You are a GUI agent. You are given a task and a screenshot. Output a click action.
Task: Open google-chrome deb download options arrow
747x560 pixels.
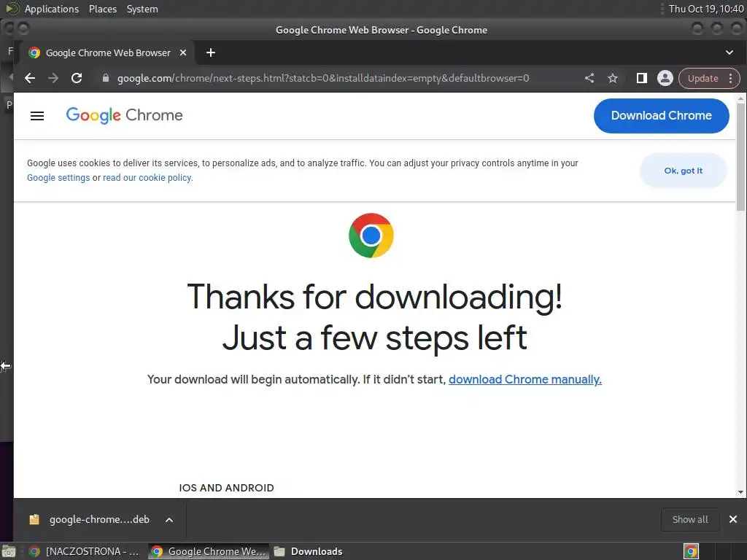tap(169, 520)
